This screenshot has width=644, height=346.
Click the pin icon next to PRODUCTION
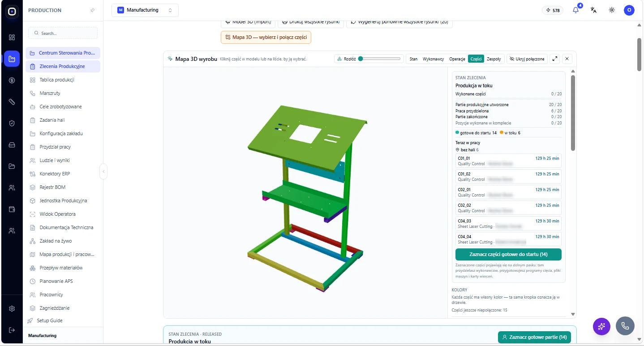click(93, 10)
